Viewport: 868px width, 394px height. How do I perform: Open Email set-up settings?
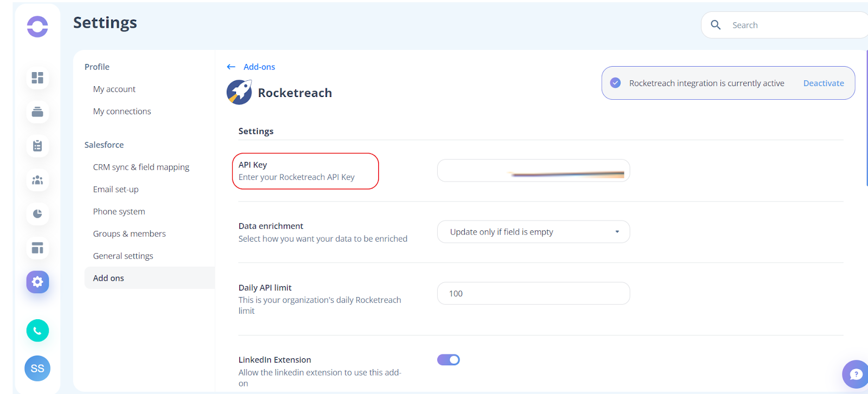116,189
